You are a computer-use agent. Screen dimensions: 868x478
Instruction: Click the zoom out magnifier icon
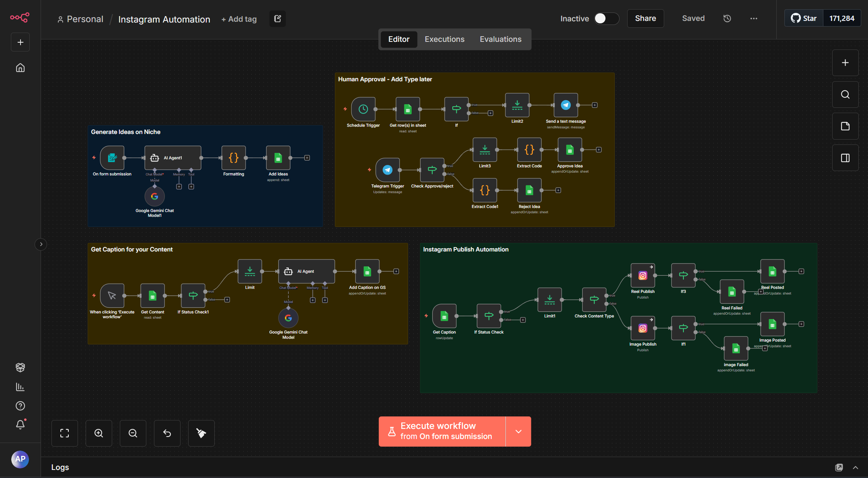133,433
